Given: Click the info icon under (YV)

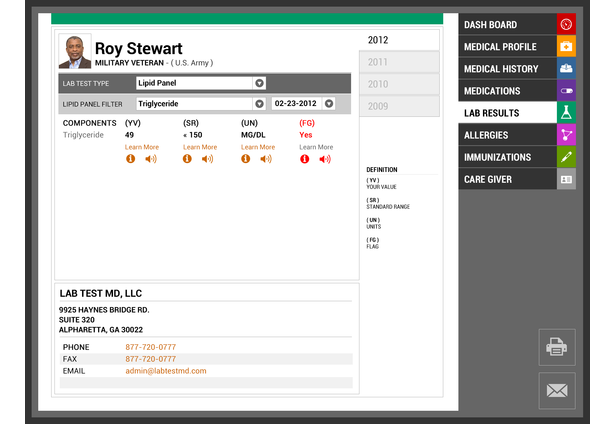Looking at the screenshot, I should 131,159.
